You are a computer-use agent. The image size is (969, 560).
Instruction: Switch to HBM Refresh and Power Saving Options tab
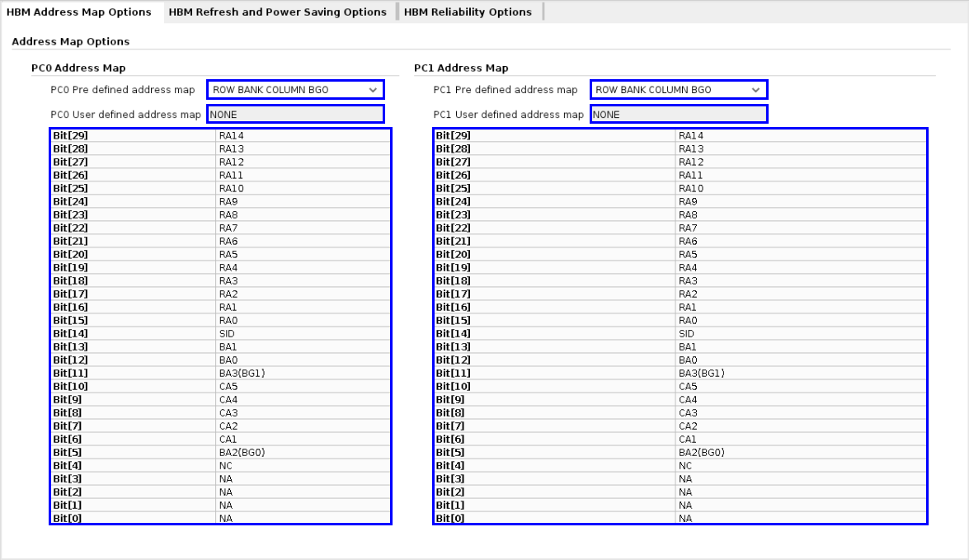(x=277, y=12)
